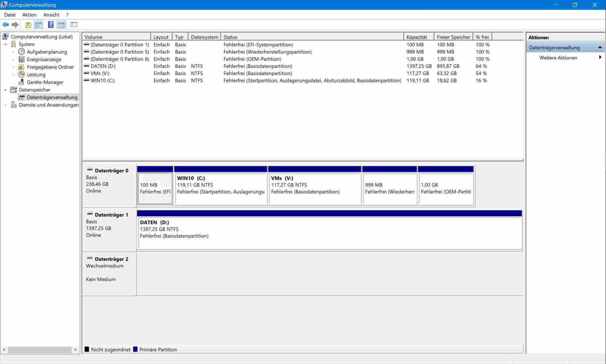Expand the Aufgabenplanung tree node
The height and width of the screenshot is (364, 606).
(13, 52)
